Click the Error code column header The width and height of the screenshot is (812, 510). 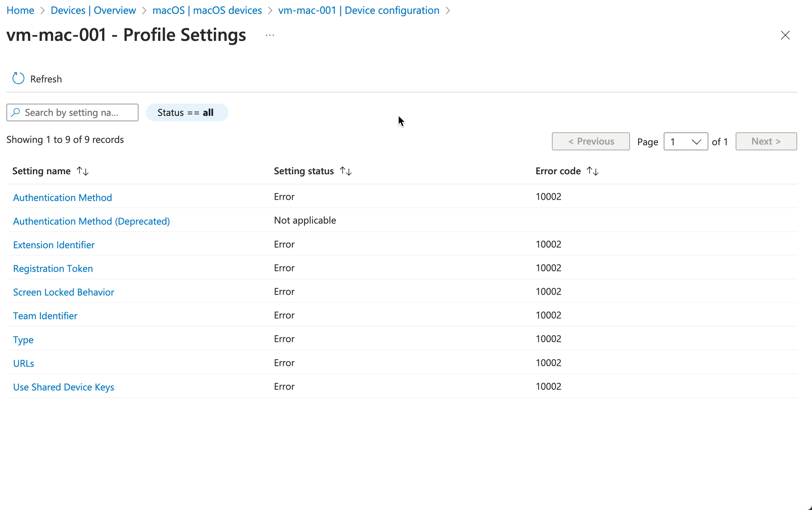558,171
